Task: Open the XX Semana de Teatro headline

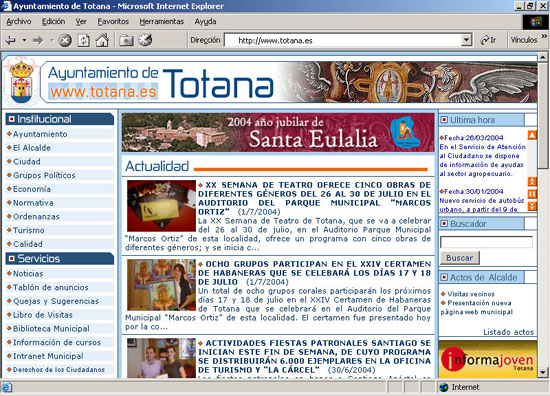Action: point(314,198)
